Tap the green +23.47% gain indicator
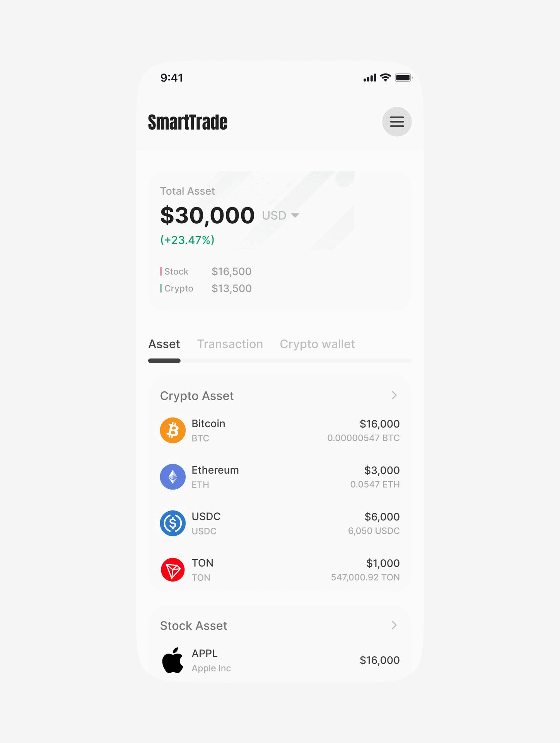 187,240
